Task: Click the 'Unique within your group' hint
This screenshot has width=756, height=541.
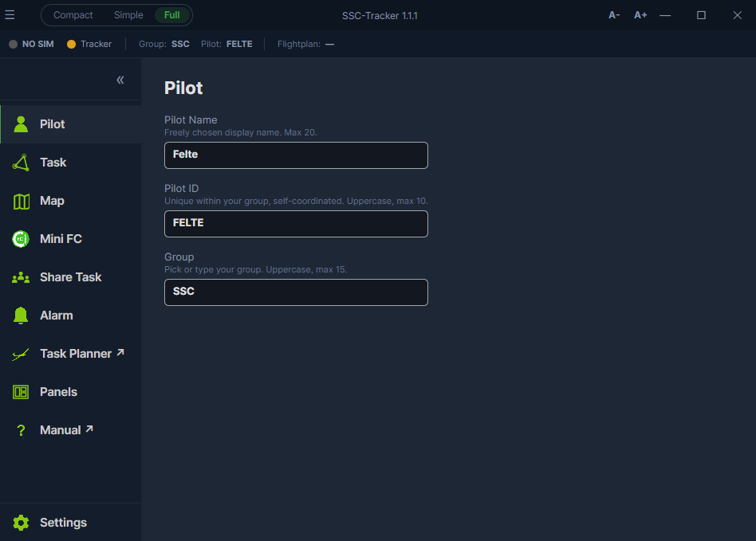Action: [296, 201]
